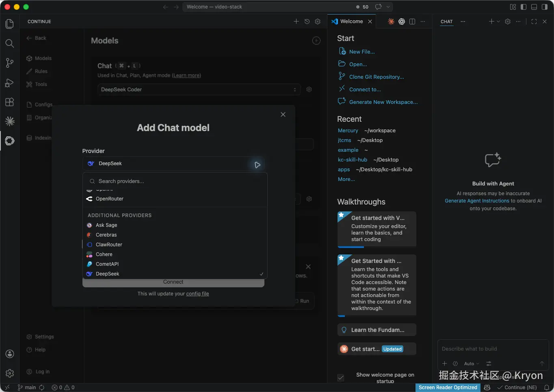554x392 pixels.
Task: Choose OpenRouter from provider list
Action: click(175, 199)
